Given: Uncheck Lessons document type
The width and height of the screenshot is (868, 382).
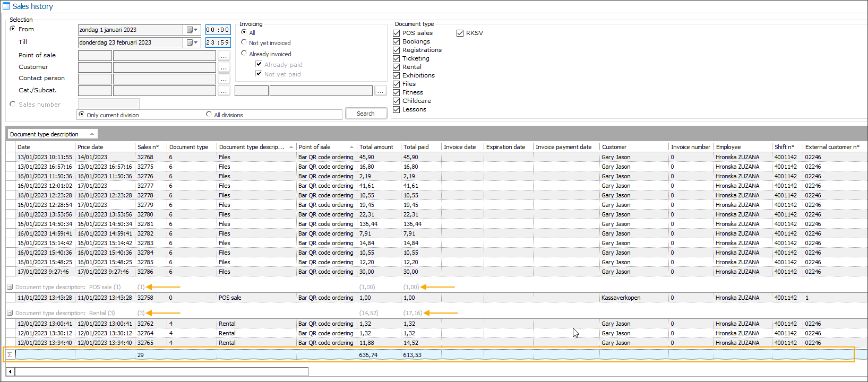Looking at the screenshot, I should 396,109.
